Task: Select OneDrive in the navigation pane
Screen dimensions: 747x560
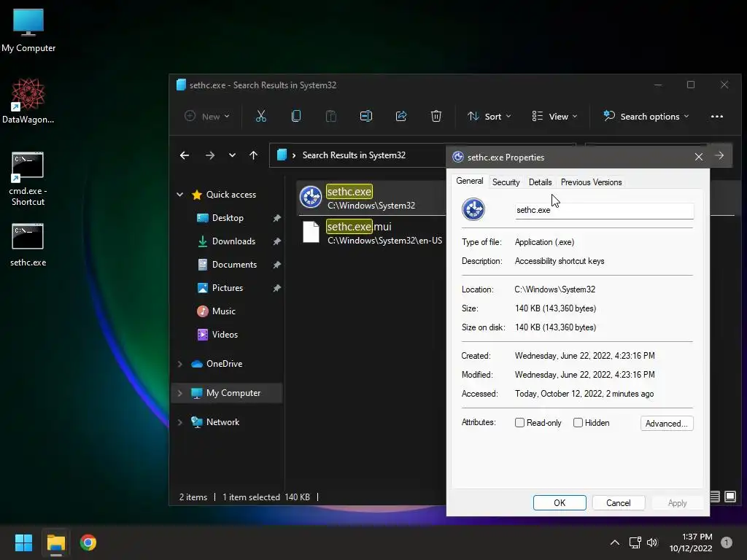Action: [x=224, y=364]
